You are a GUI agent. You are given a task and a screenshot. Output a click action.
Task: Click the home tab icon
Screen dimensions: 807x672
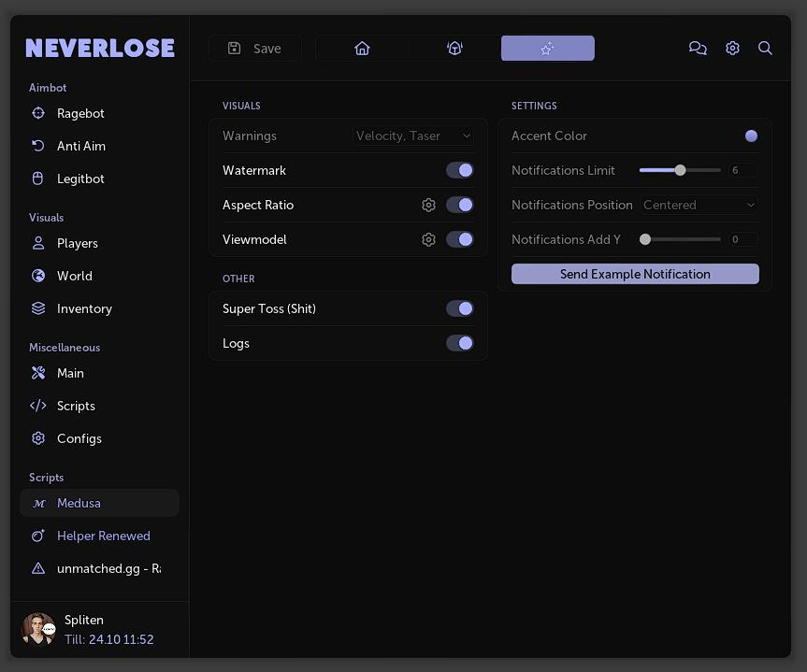[x=362, y=49]
